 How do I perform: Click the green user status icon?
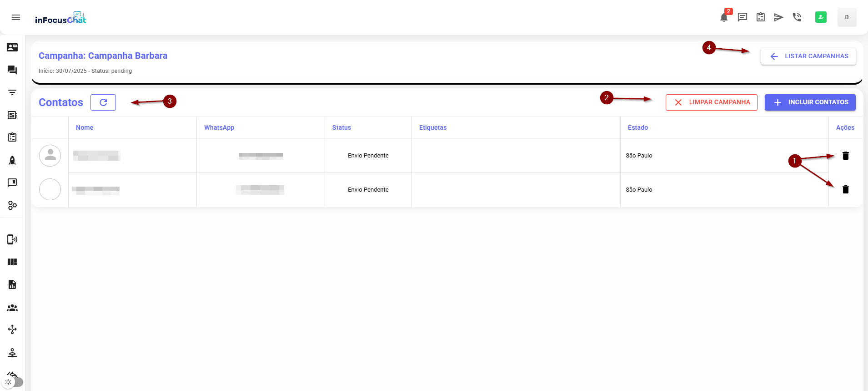[821, 17]
